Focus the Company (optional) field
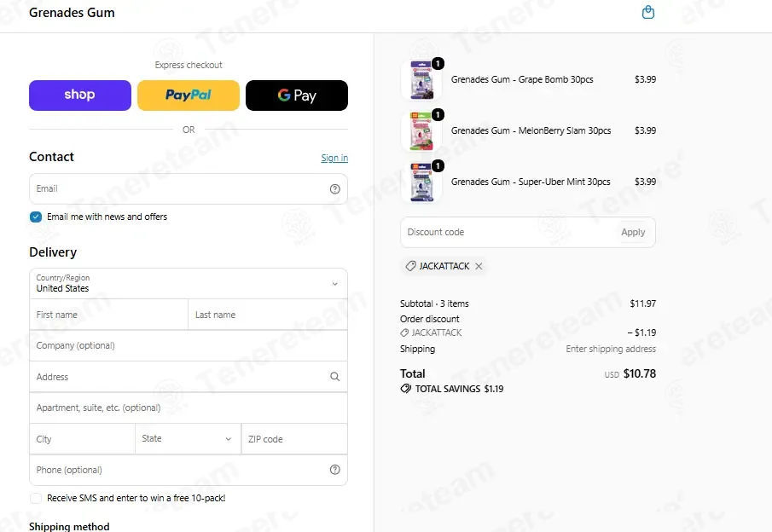Image resolution: width=772 pixels, height=532 pixels. [x=189, y=345]
